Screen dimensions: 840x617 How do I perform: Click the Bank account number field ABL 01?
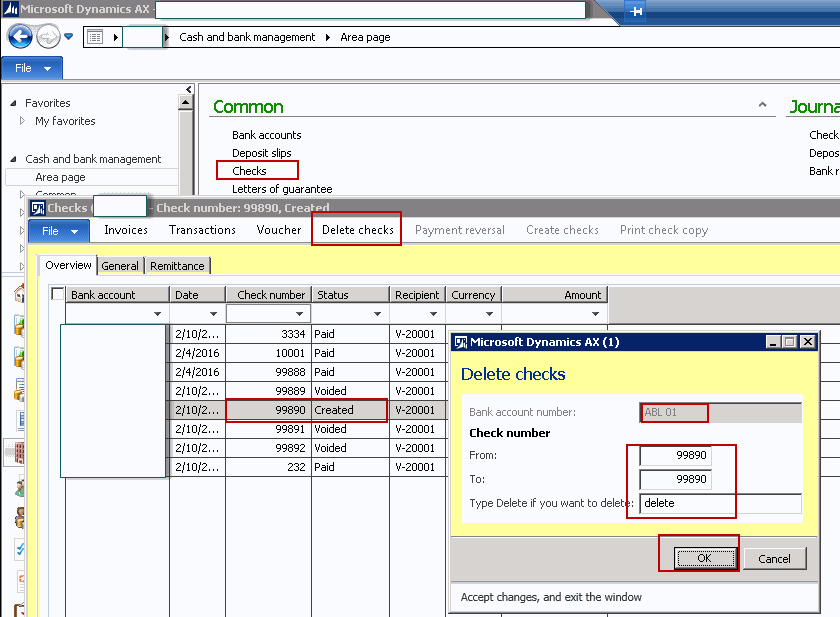(721, 412)
